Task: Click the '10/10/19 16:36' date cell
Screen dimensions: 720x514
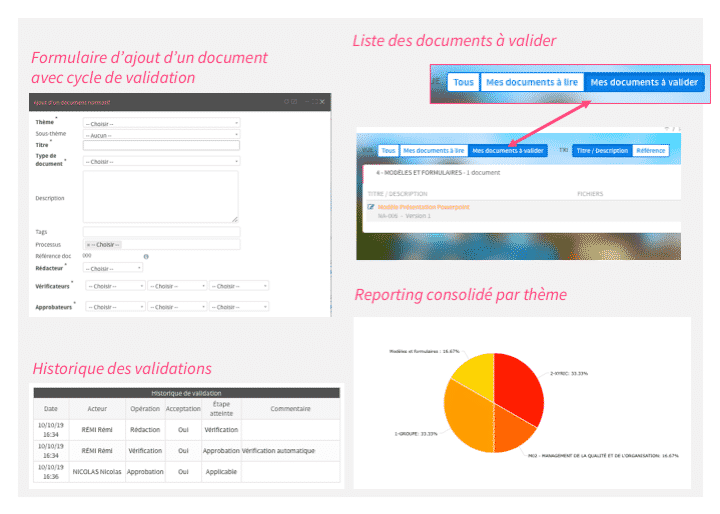Action: (51, 472)
